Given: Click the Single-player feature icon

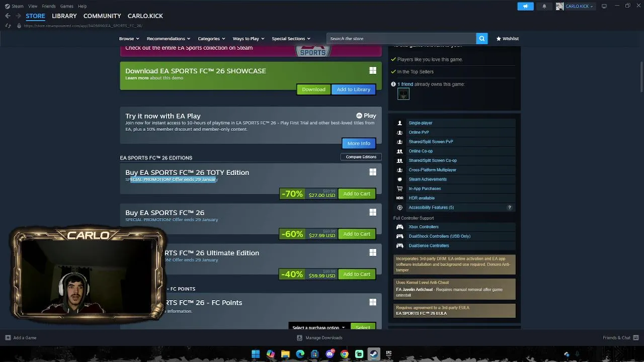Looking at the screenshot, I should pos(400,123).
